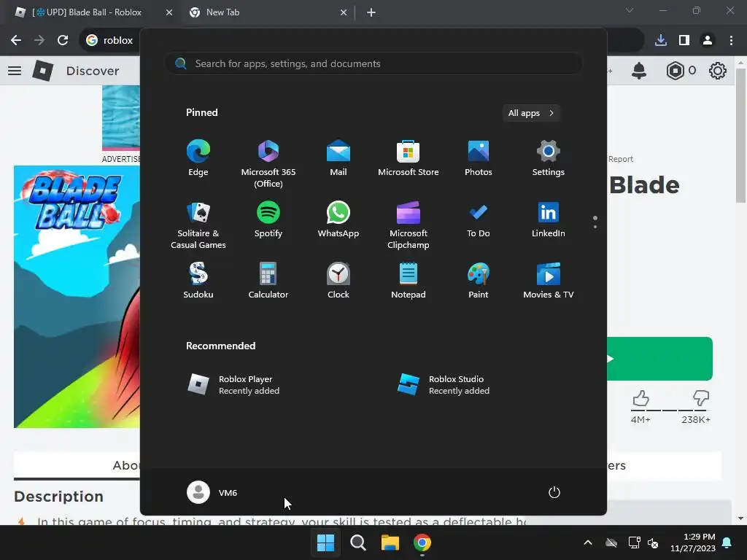Screen dimensions: 747x560
Task: Expand the All apps list
Action: [531, 113]
